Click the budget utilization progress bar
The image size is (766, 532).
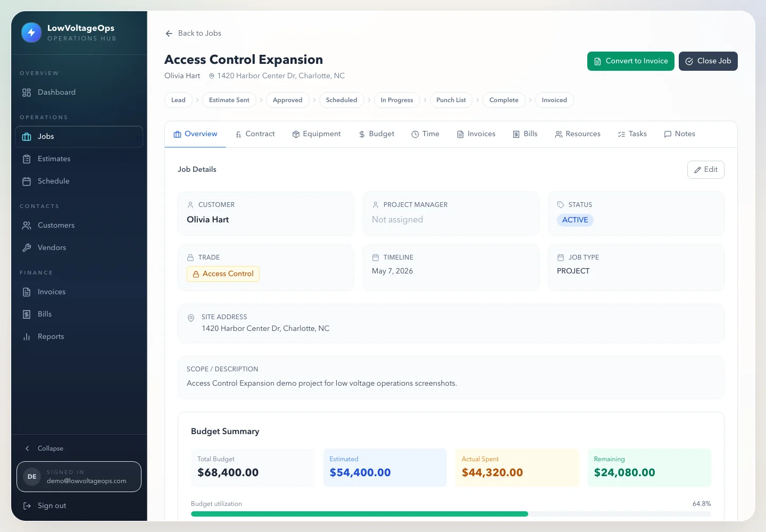pos(451,514)
